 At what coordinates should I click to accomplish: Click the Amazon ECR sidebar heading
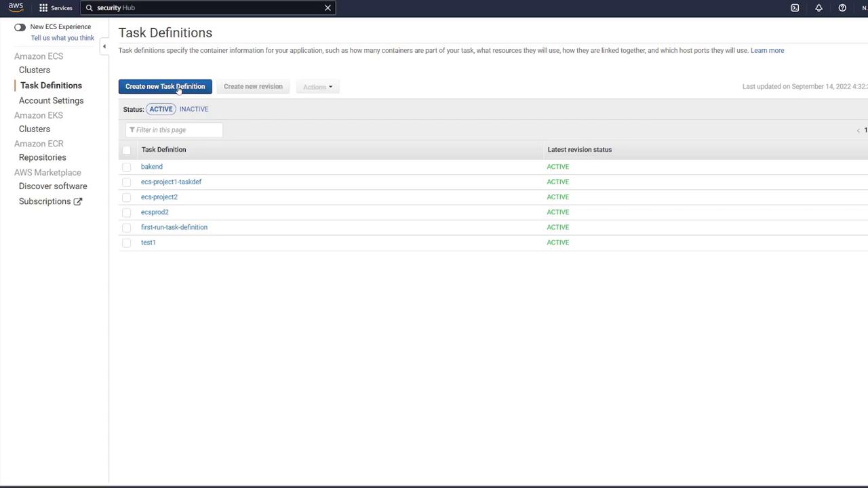pos(39,144)
